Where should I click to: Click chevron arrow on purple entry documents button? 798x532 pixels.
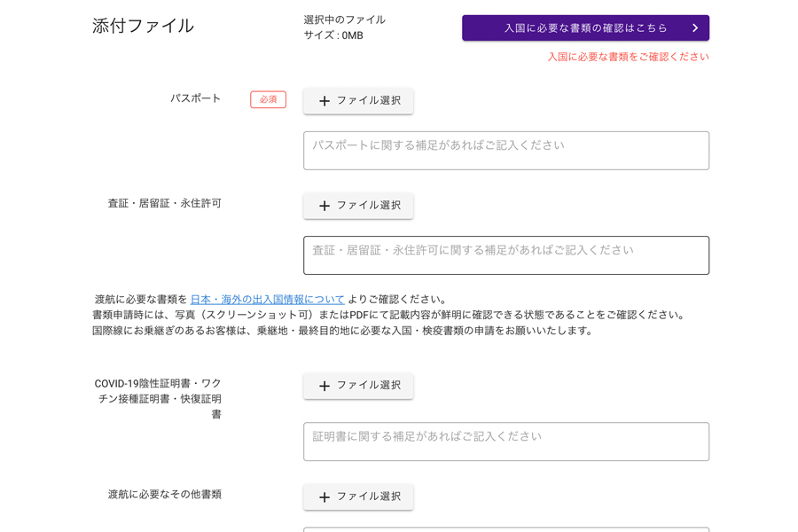pos(695,28)
